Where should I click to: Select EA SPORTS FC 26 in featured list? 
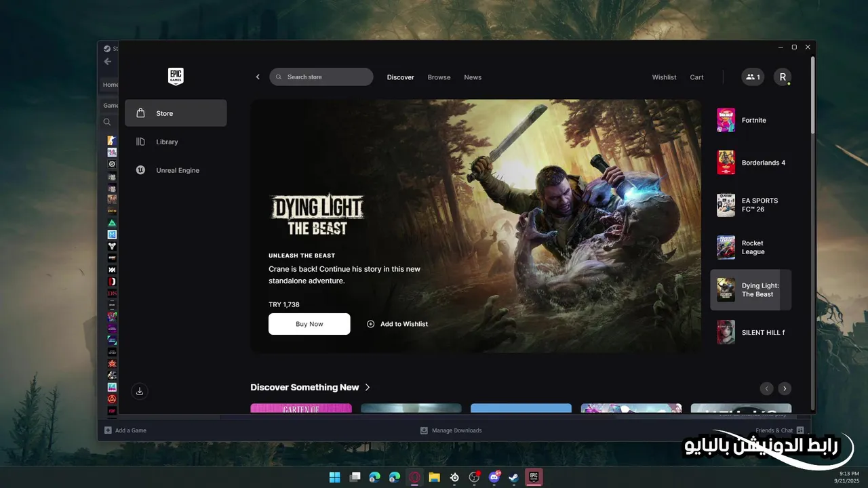tap(751, 205)
